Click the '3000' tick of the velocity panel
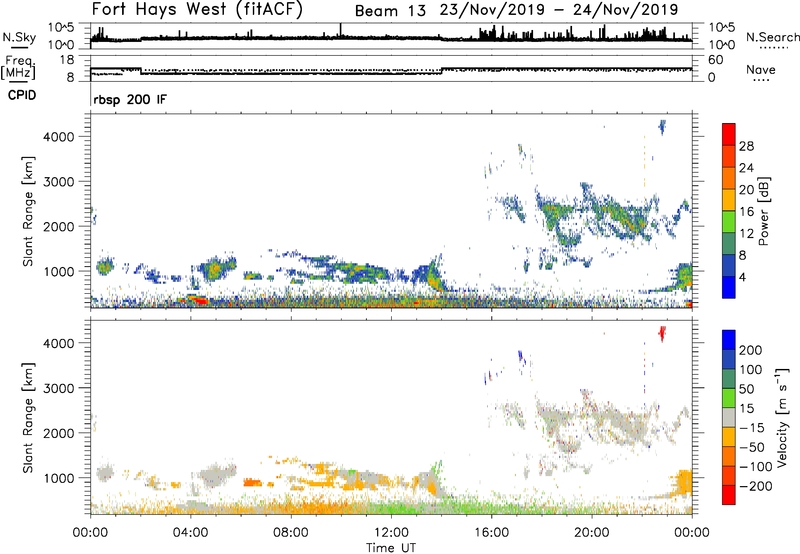The image size is (800, 554). [x=58, y=388]
